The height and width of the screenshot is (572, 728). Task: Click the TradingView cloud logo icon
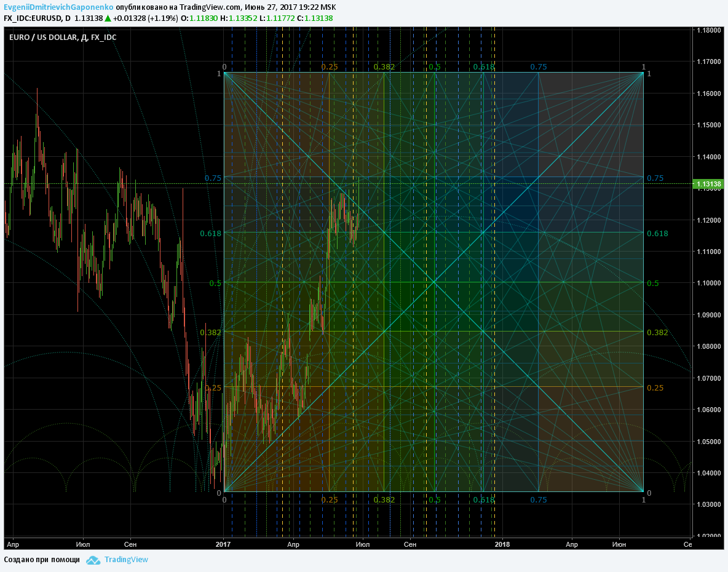(93, 560)
